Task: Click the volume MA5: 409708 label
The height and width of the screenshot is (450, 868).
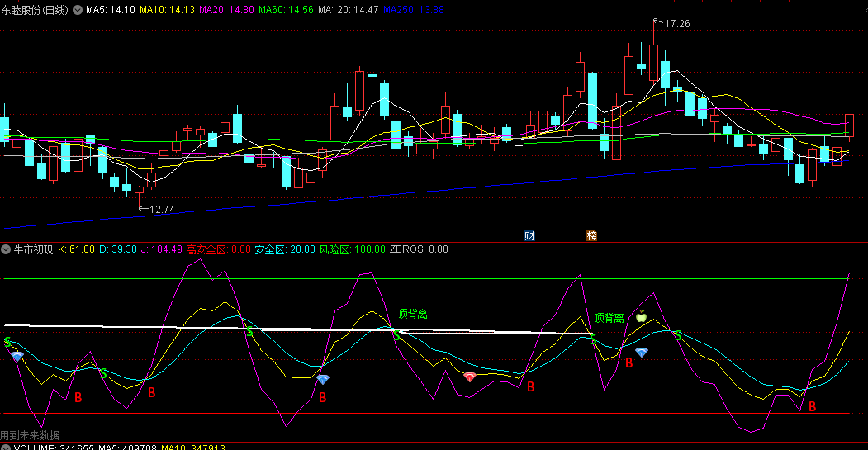Action: coord(127,448)
